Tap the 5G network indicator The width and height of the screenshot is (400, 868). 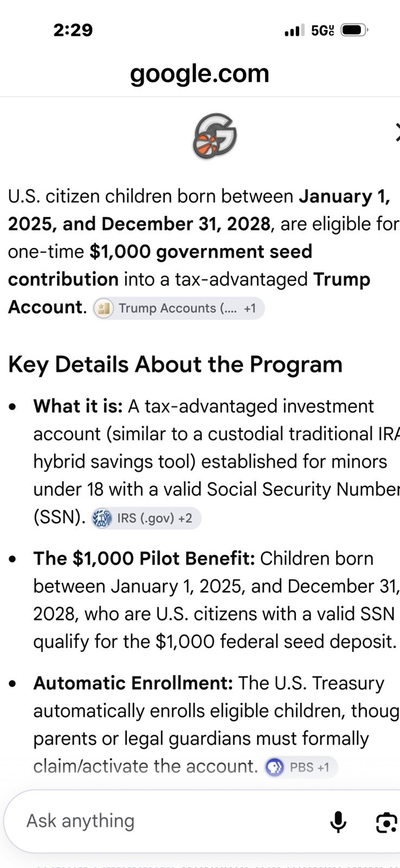click(322, 30)
